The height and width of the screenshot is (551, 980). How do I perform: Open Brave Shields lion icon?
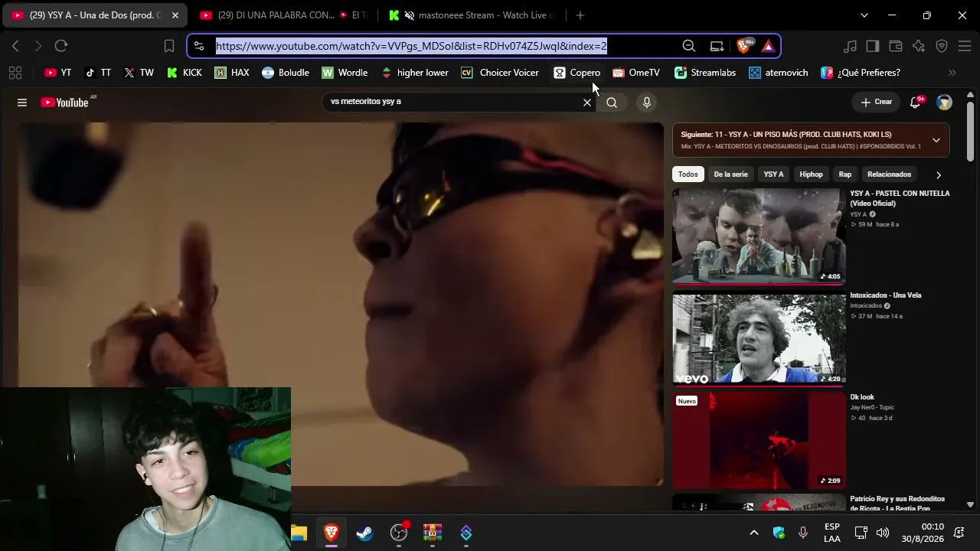point(743,46)
